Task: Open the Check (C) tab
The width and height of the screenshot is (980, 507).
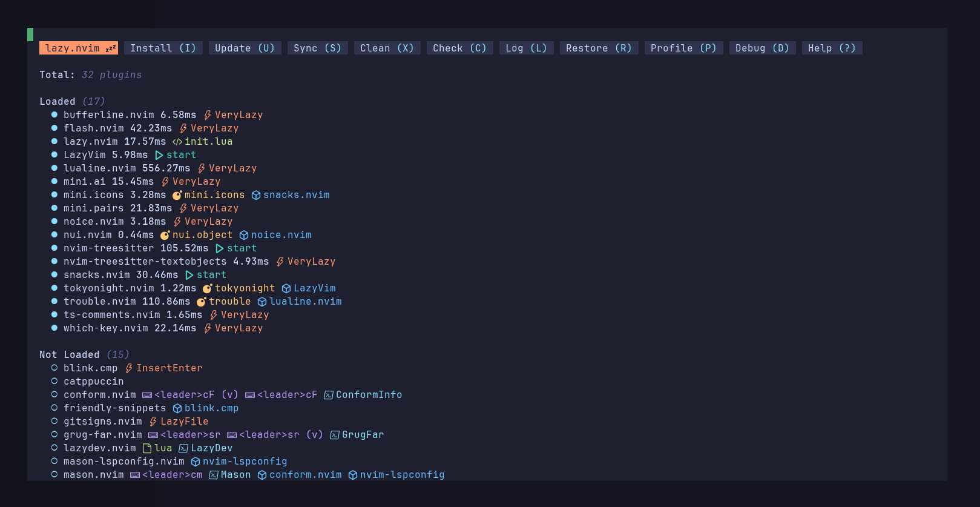Action: click(460, 48)
